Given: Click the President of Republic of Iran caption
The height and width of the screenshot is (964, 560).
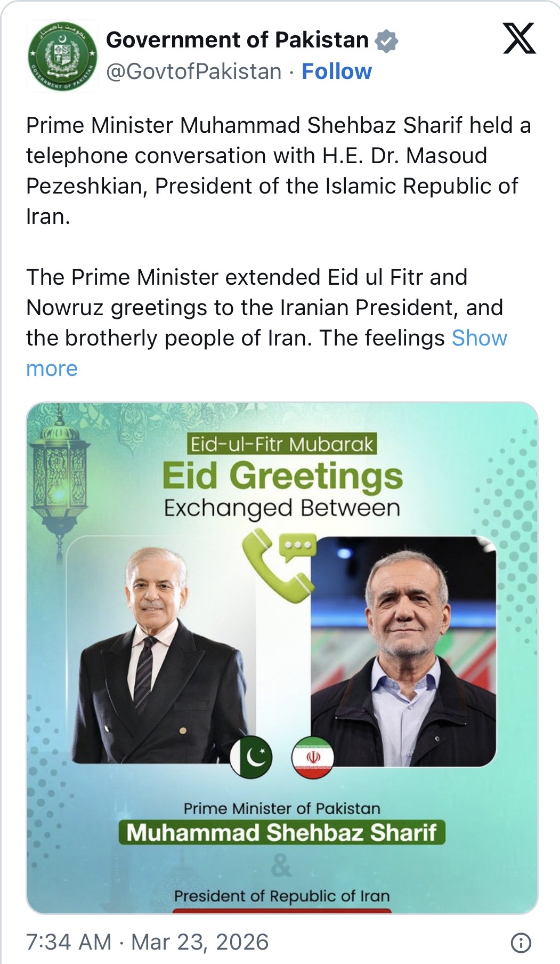Looking at the screenshot, I should pos(282,896).
